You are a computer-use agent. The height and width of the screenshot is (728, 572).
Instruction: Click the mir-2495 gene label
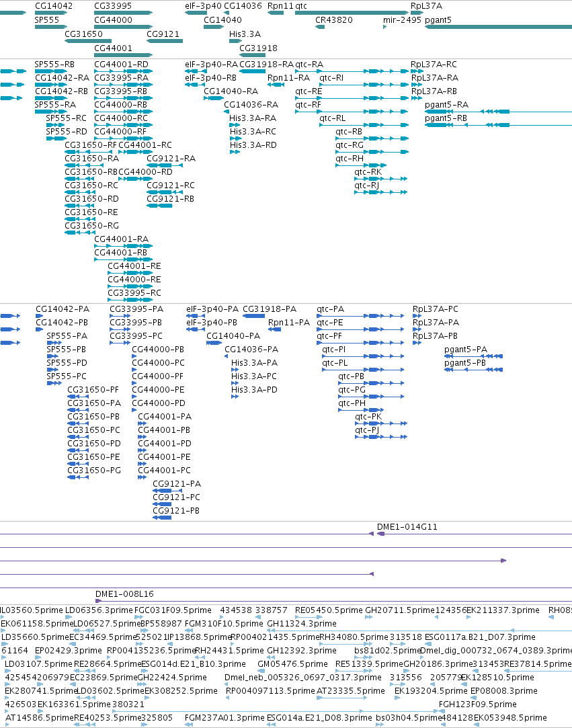[x=402, y=20]
